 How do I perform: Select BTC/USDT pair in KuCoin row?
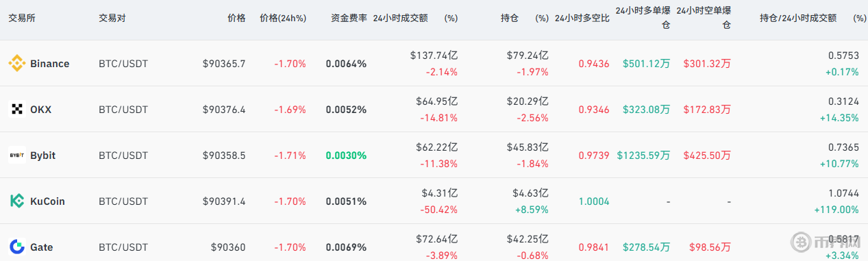123,201
